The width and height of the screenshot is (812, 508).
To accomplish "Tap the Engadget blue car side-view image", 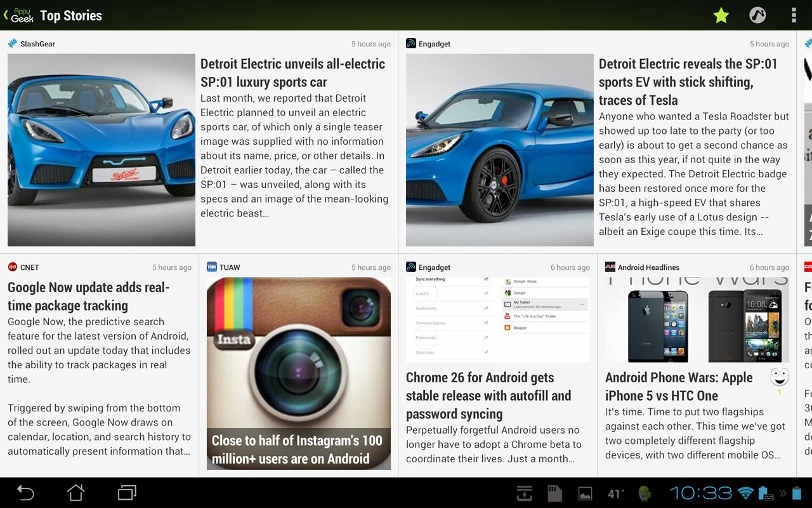I will [500, 150].
